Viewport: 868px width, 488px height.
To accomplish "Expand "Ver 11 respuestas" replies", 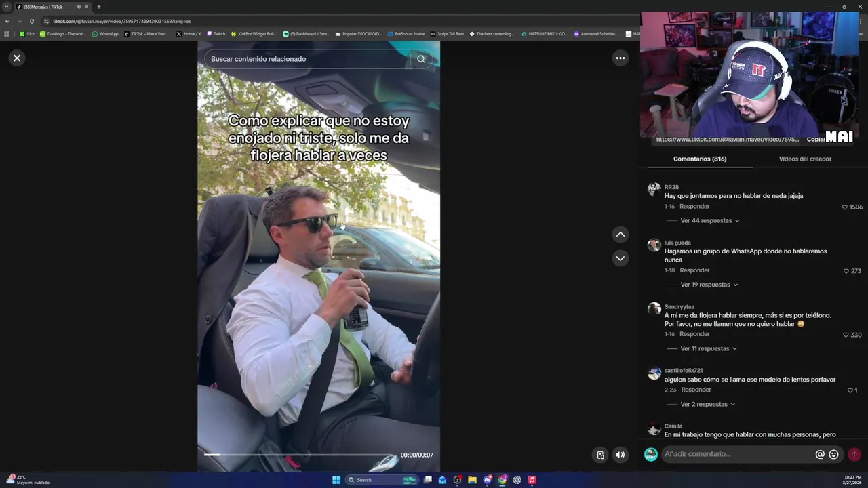I will [x=708, y=348].
